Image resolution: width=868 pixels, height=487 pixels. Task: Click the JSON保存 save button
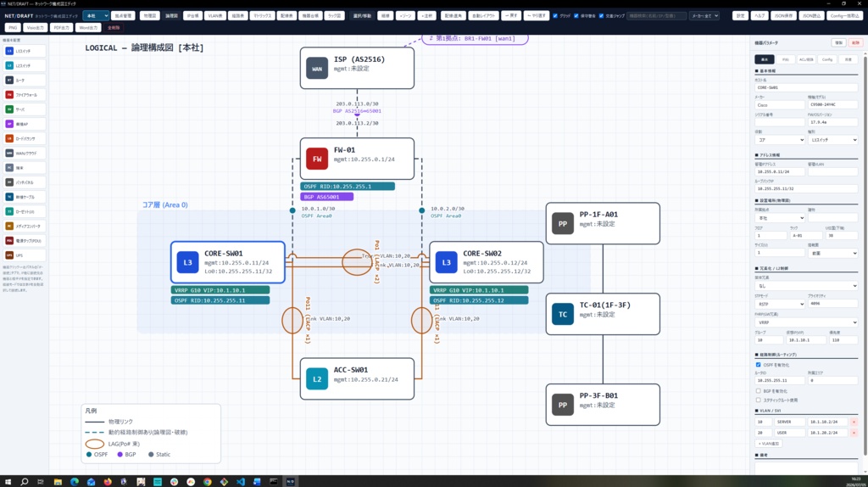click(783, 15)
